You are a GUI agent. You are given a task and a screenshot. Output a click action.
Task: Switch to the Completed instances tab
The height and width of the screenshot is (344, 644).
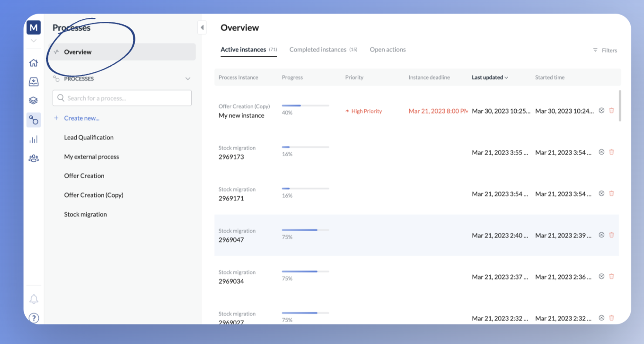[x=318, y=49]
